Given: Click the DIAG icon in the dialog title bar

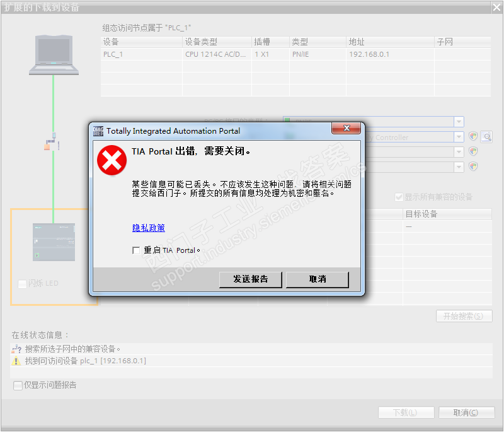Looking at the screenshot, I should pyautogui.click(x=98, y=131).
